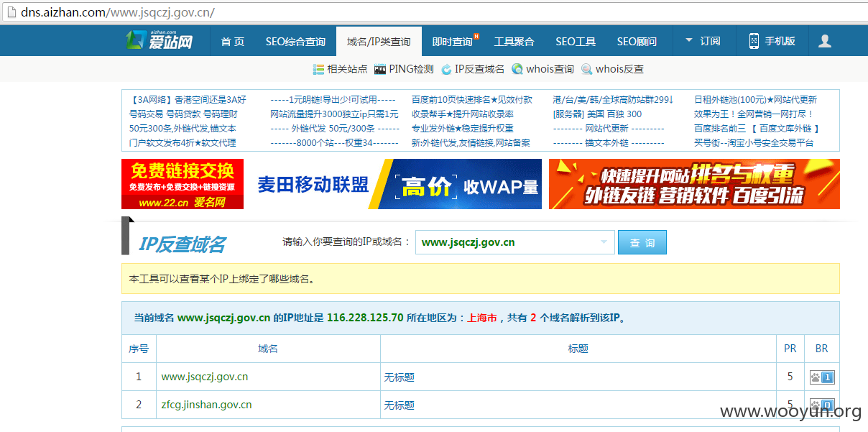Open whois反查 link text
868x432 pixels.
coord(619,70)
